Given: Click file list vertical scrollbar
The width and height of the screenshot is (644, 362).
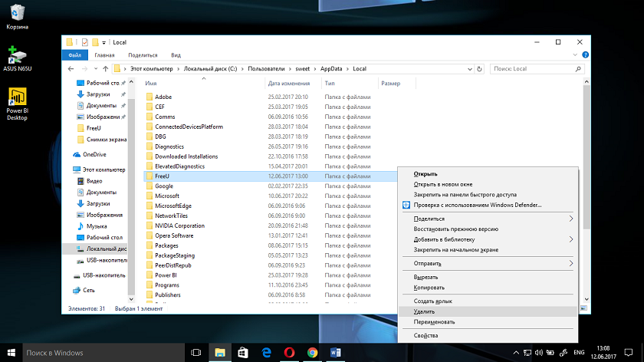Looking at the screenshot, I should 586,158.
